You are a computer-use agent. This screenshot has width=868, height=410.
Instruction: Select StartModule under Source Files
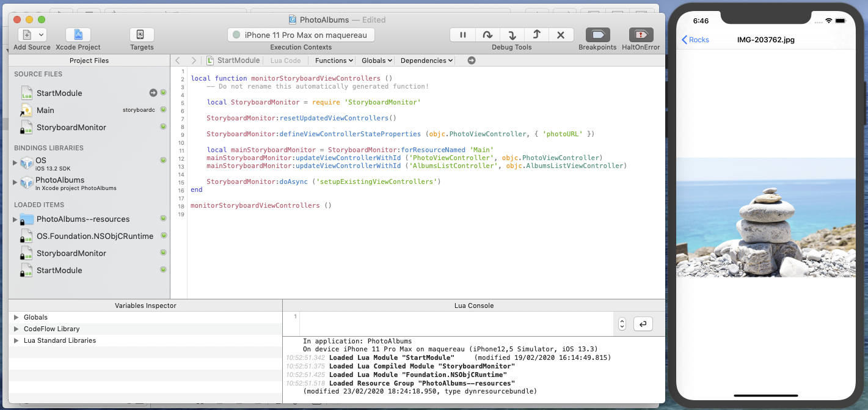59,93
